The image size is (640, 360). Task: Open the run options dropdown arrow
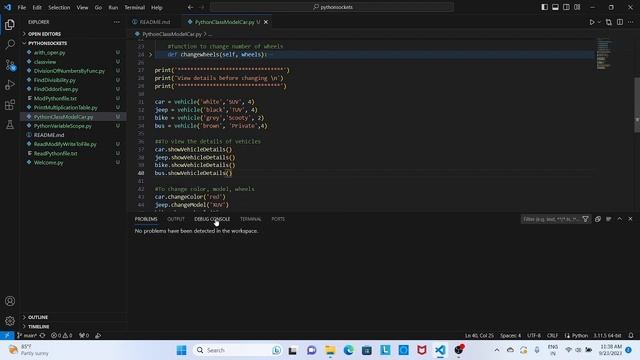[x=599, y=22]
